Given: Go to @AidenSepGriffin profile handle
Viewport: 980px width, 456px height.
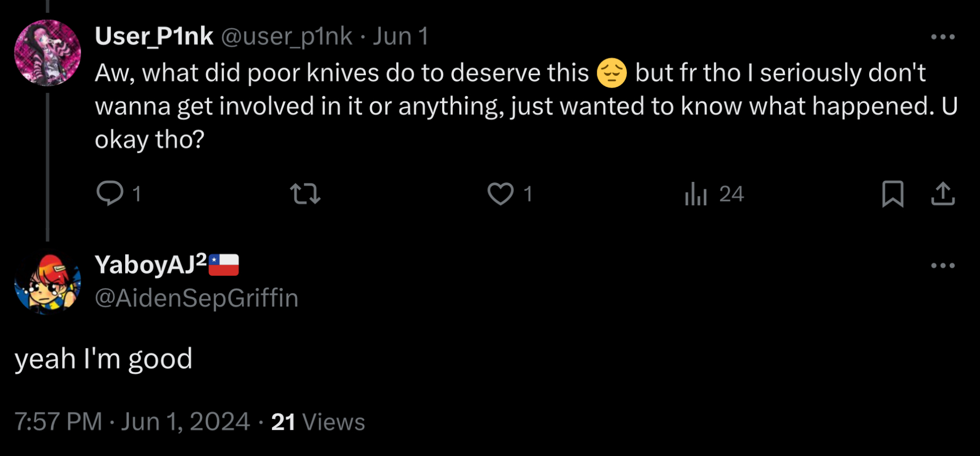Looking at the screenshot, I should (196, 298).
